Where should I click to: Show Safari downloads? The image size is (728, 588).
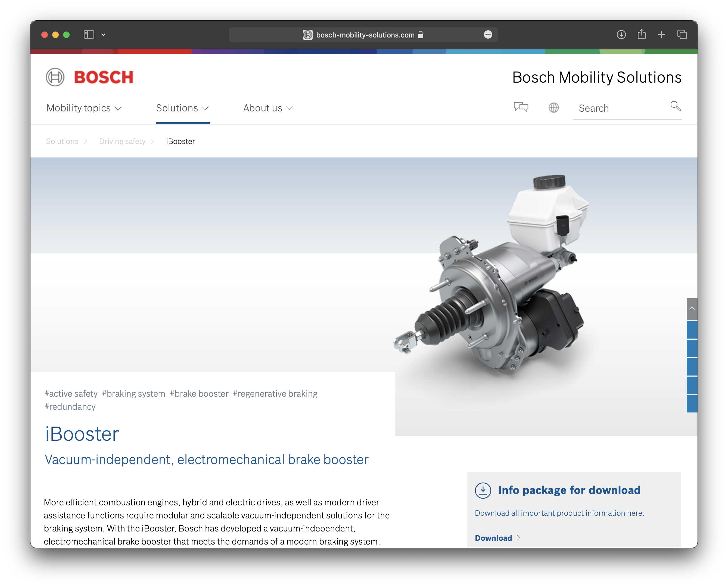click(621, 35)
